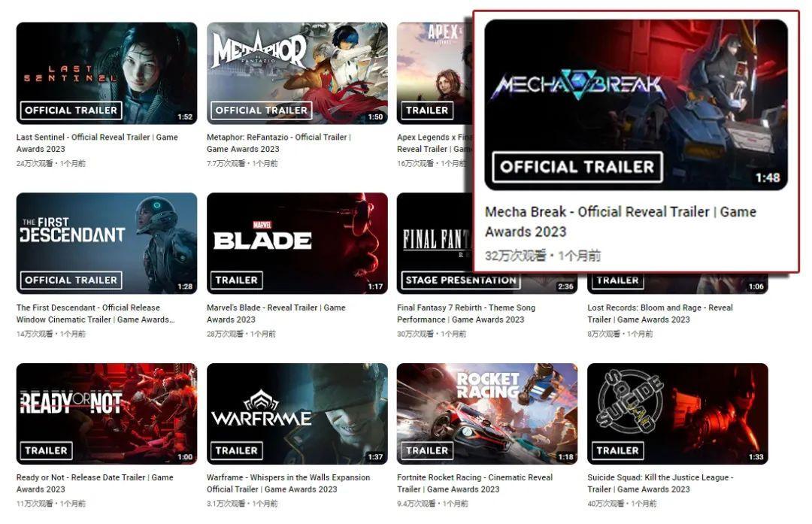Viewport: 812px width, 524px height.
Task: Open the Marvel's Blade trailer thumbnail
Action: coord(297,244)
